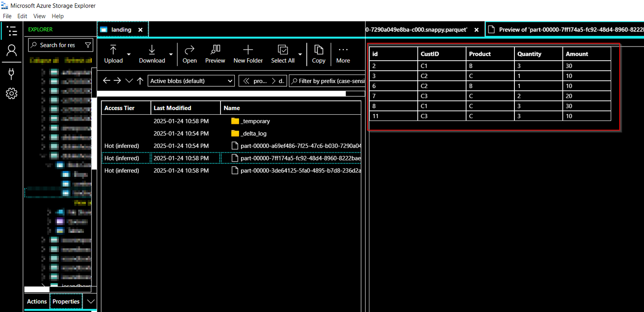Open the Edit menu
The height and width of the screenshot is (312, 644).
coord(22,16)
